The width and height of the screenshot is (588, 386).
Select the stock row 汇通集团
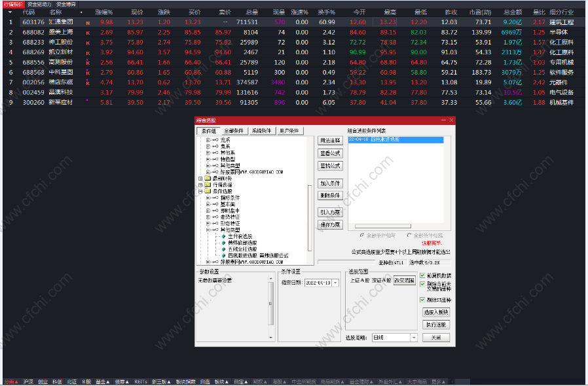click(x=294, y=22)
